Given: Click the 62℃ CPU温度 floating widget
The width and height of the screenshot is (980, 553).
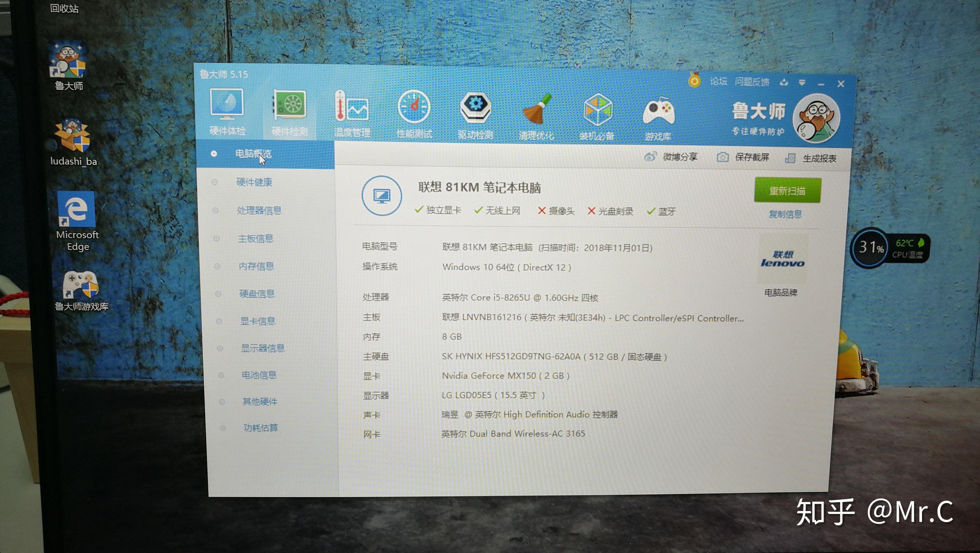Looking at the screenshot, I should pos(909,248).
